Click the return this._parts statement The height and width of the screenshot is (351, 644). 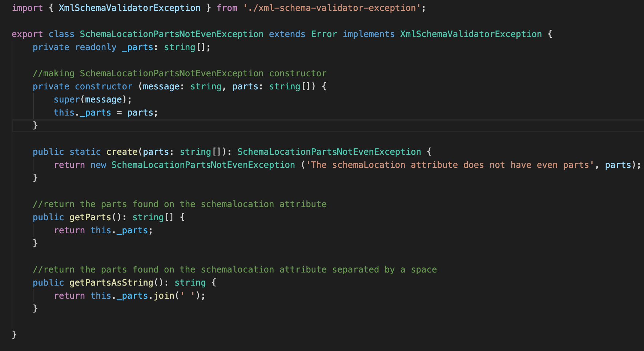point(103,230)
